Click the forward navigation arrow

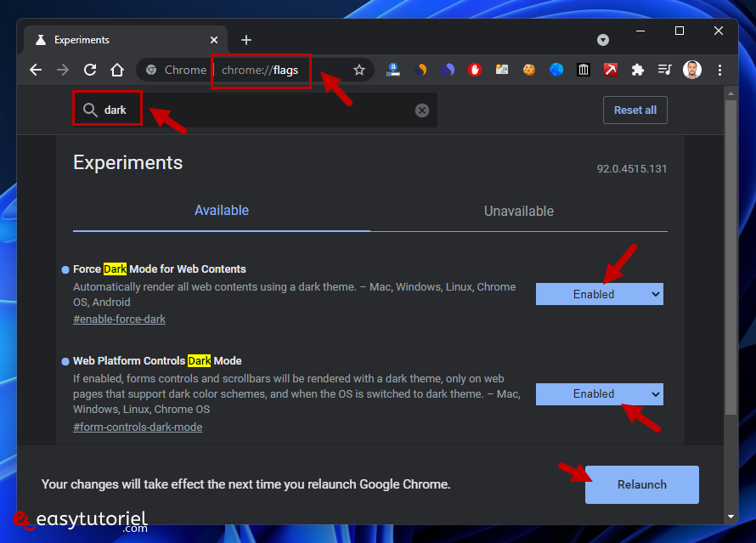click(x=63, y=70)
